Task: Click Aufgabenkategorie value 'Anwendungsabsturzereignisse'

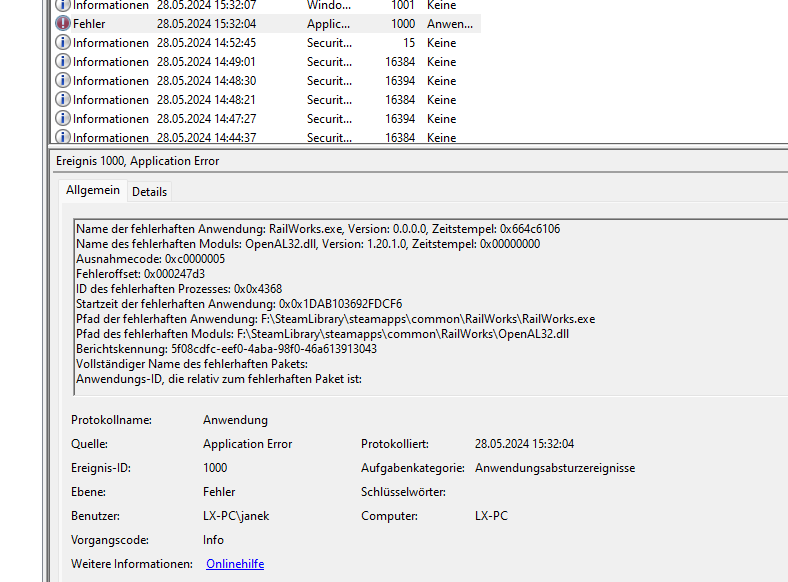Action: 555,468
